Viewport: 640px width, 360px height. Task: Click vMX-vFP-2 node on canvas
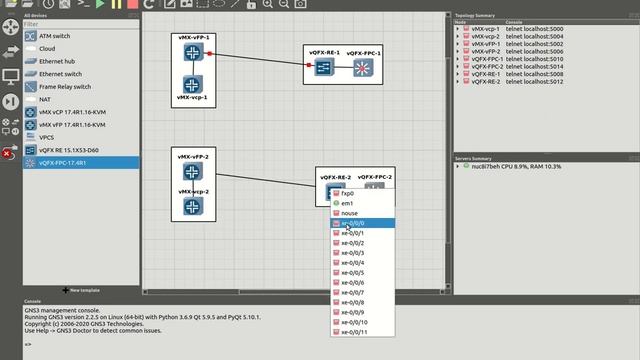click(193, 171)
